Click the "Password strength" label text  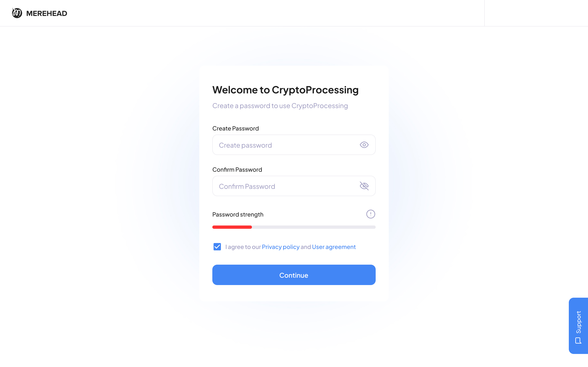tap(238, 214)
